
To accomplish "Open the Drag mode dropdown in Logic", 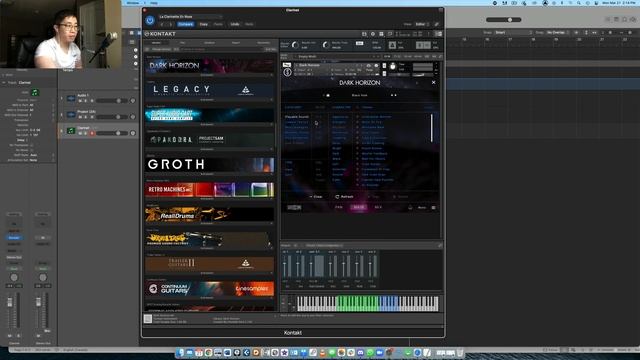I will 558,32.
